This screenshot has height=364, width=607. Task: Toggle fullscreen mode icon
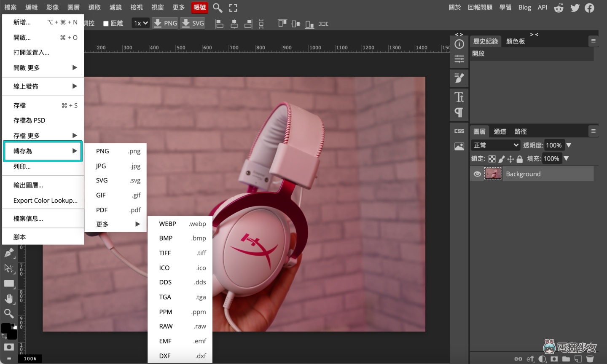[x=233, y=8]
